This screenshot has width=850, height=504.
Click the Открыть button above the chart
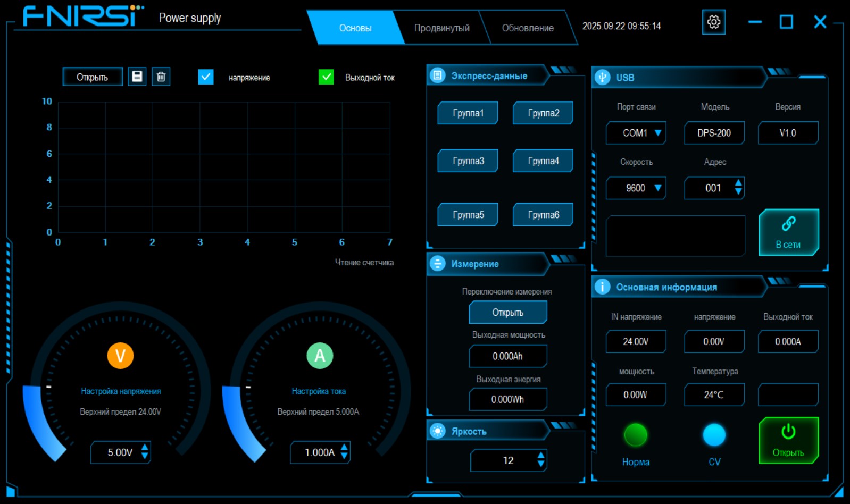93,77
